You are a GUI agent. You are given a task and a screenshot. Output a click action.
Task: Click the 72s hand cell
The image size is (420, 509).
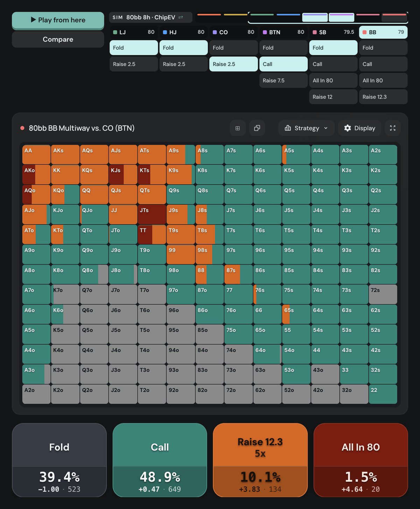pyautogui.click(x=383, y=294)
